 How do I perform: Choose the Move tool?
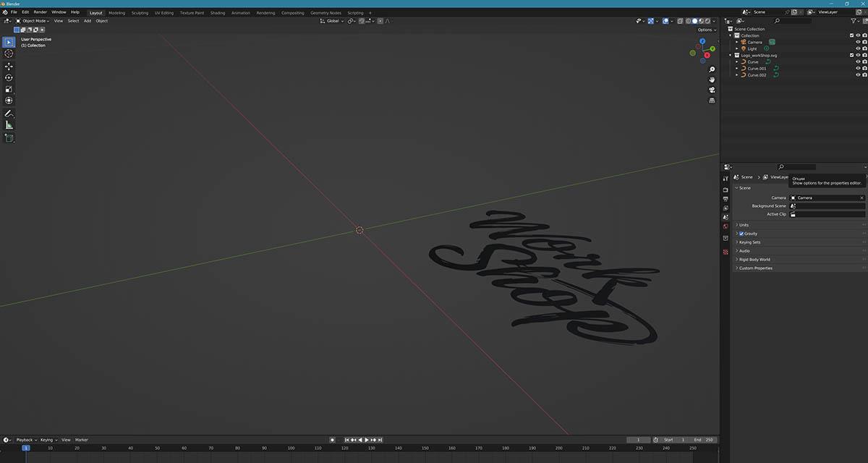tap(9, 66)
